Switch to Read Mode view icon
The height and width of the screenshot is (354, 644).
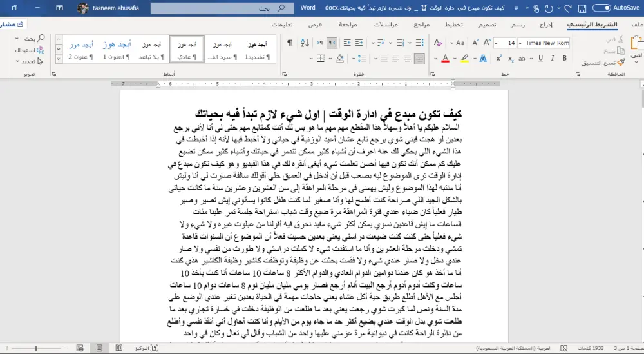118,348
